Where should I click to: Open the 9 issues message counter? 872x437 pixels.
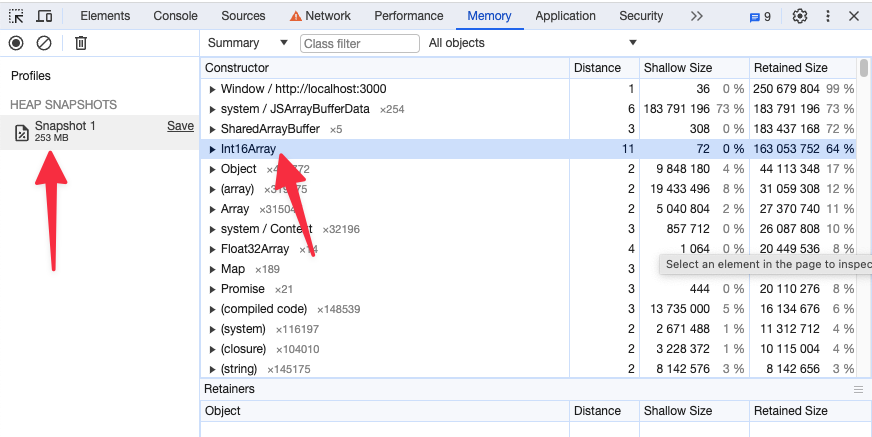760,16
